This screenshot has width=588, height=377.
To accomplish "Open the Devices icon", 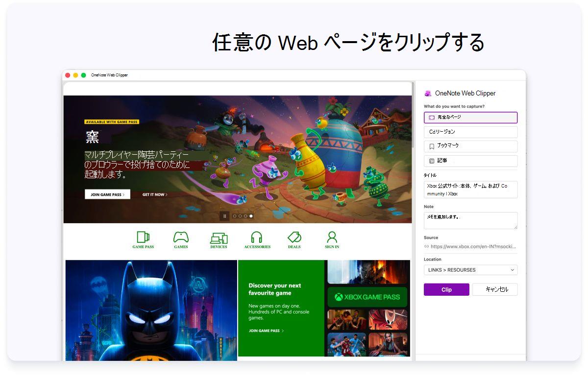I will (219, 238).
